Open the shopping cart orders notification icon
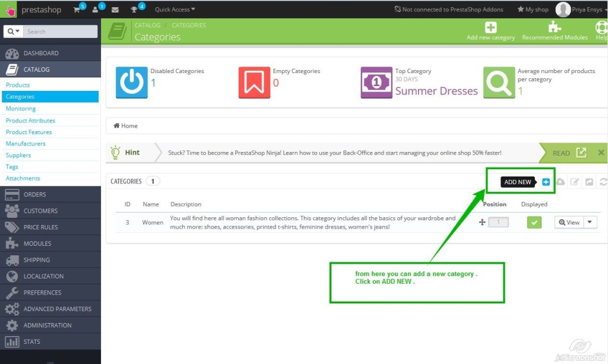Image resolution: width=608 pixels, height=364 pixels. tap(77, 10)
